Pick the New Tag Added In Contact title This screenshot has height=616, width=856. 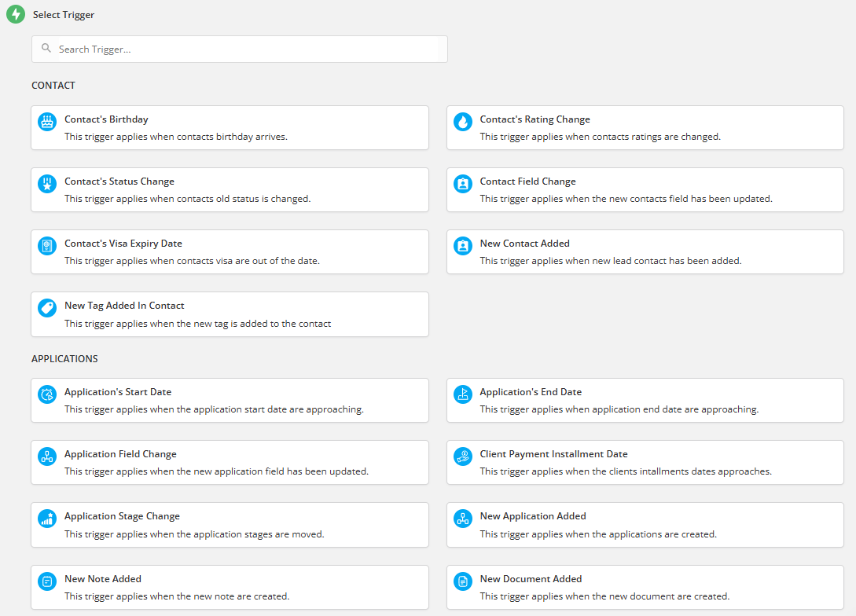coord(124,306)
